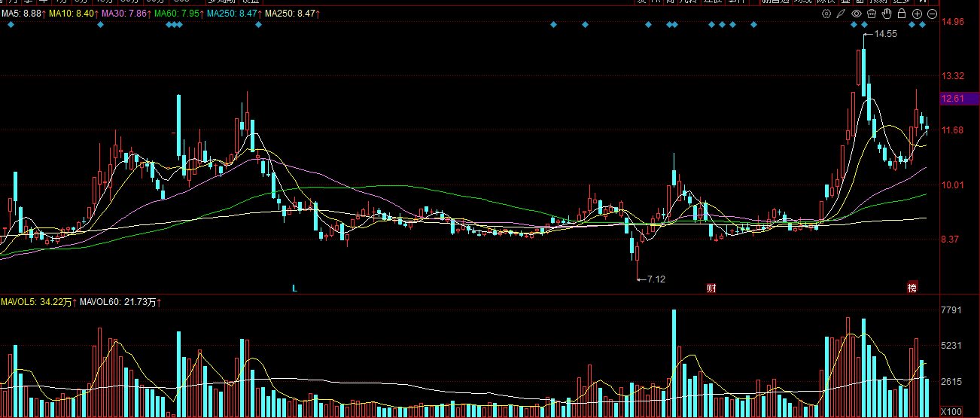The image size is (980, 418).
Task: Click the 14.96 price axis label
Action: (x=953, y=22)
